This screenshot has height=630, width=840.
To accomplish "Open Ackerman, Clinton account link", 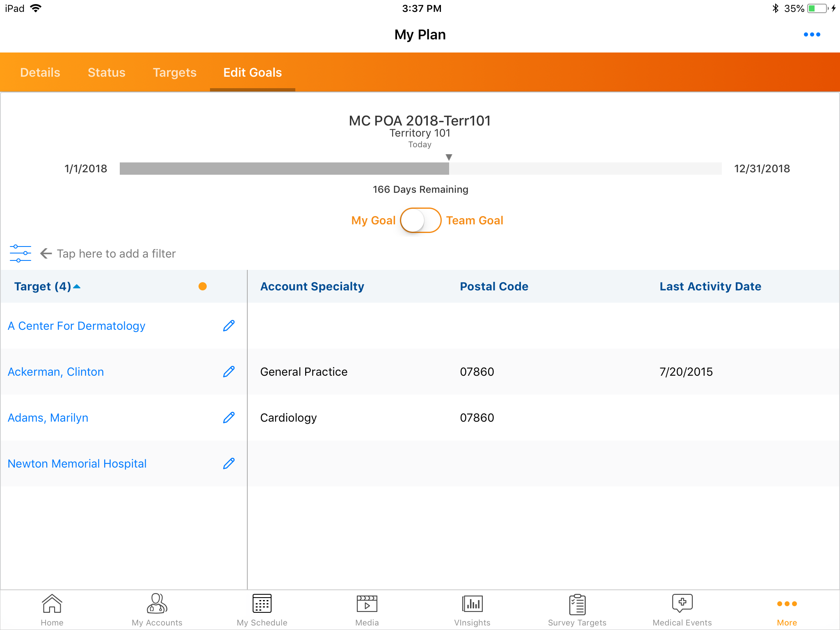I will tap(56, 372).
